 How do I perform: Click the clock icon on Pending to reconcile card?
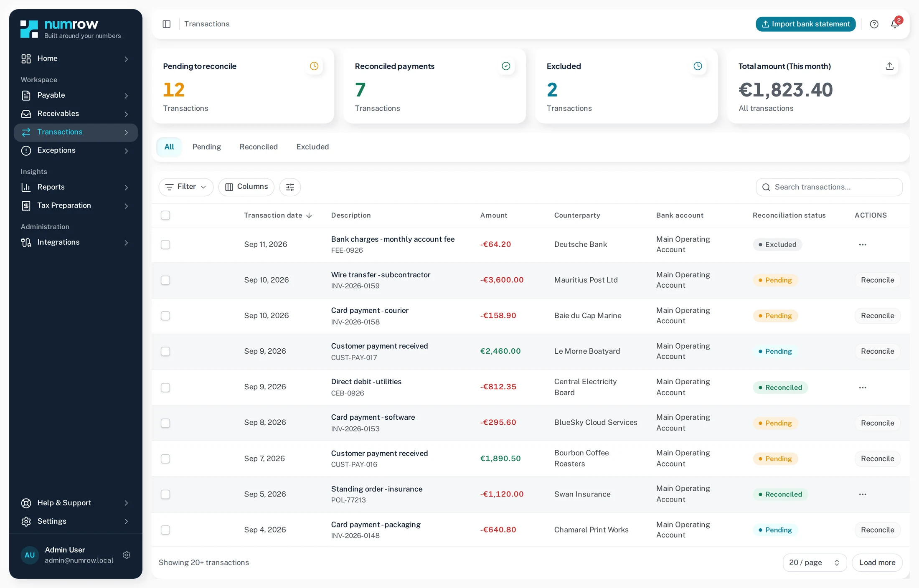pos(314,66)
